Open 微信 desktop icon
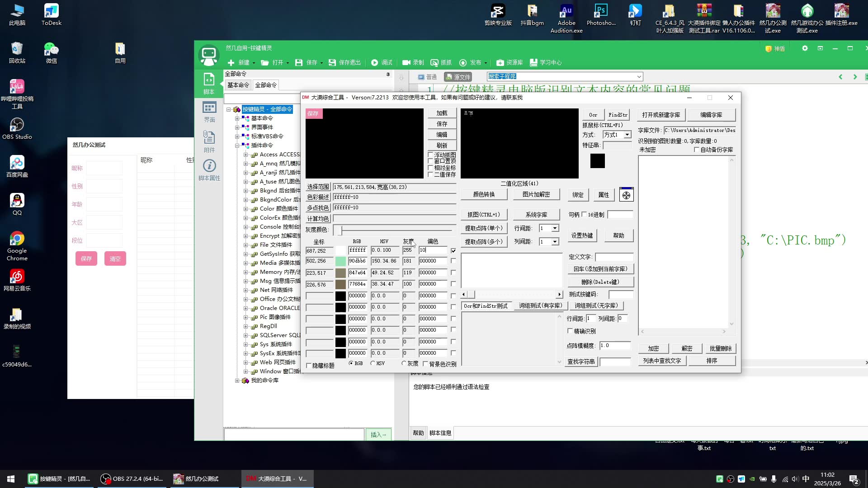 [51, 52]
